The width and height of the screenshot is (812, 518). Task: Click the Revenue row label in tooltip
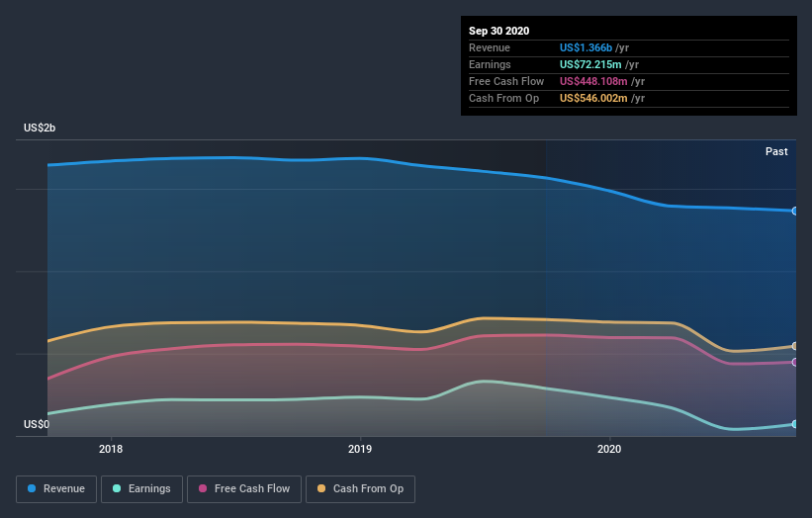tap(490, 47)
